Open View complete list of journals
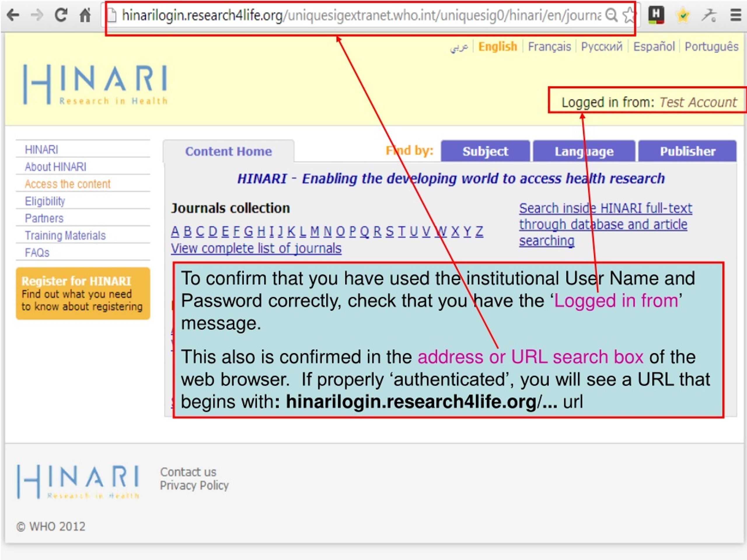 pos(256,249)
